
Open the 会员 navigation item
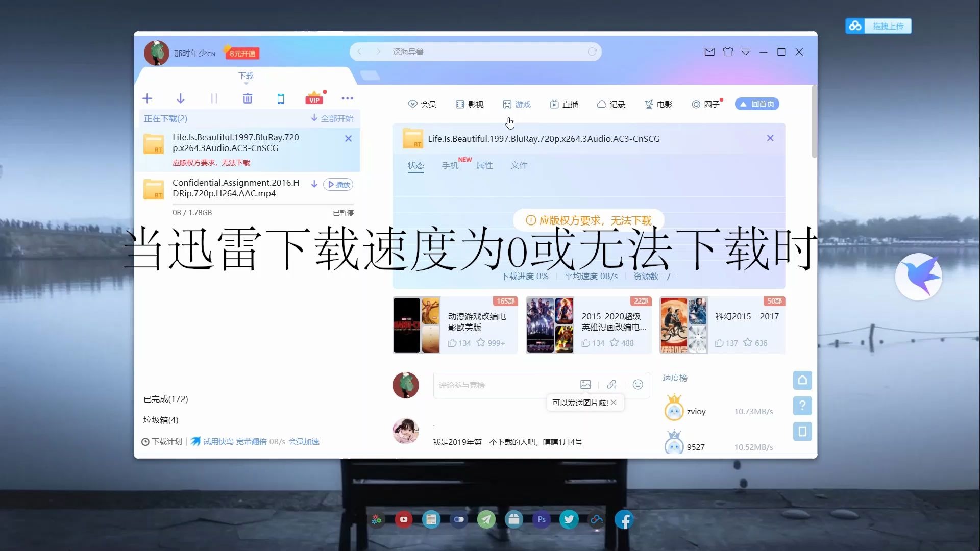(x=422, y=104)
